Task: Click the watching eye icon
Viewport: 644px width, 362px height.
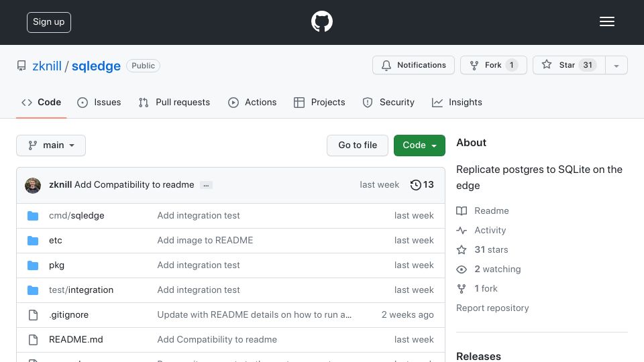Action: coord(462,269)
